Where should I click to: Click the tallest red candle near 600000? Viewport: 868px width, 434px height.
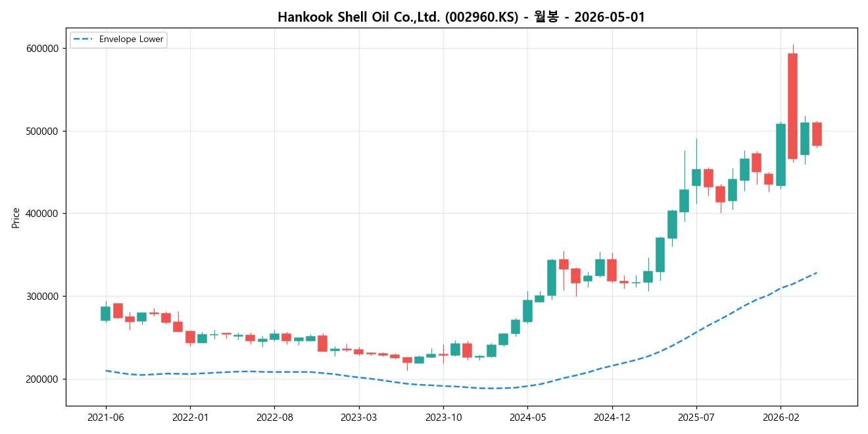[x=792, y=106]
